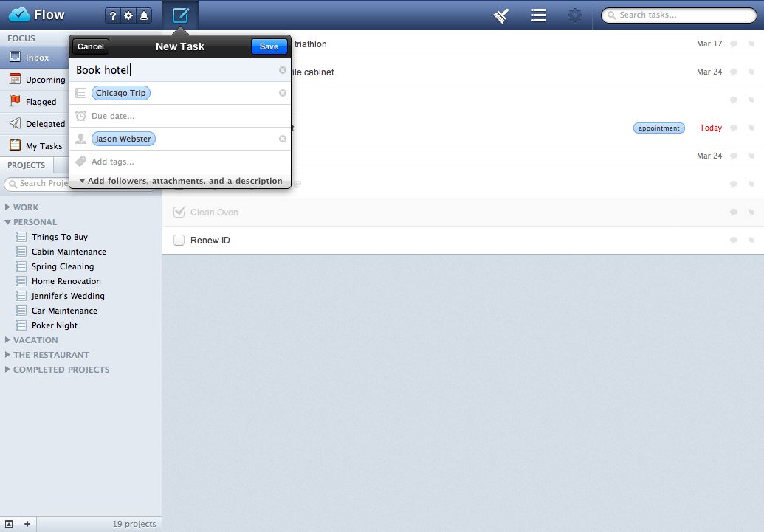The width and height of the screenshot is (764, 532).
Task: Click the red Today due date
Action: 710,128
